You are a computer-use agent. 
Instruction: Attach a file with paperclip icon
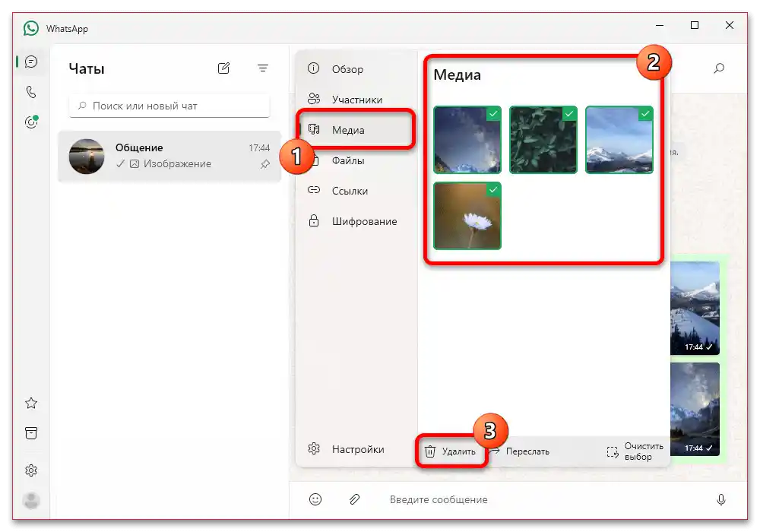coord(354,499)
